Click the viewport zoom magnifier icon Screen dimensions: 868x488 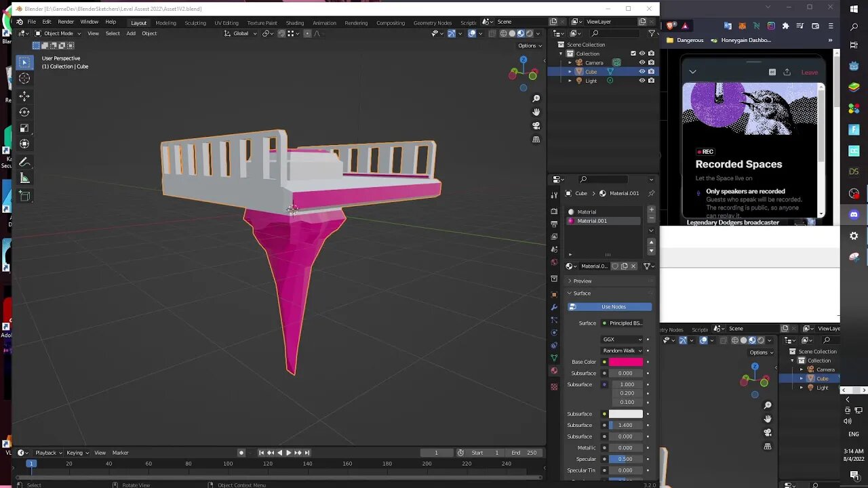(536, 98)
